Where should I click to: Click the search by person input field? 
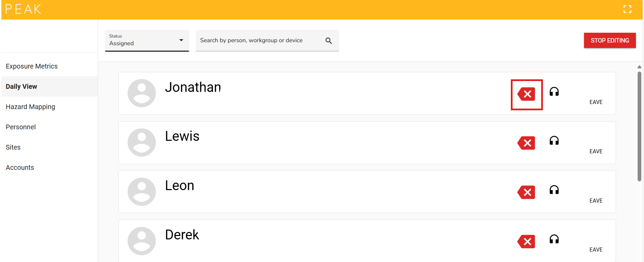pyautogui.click(x=259, y=41)
